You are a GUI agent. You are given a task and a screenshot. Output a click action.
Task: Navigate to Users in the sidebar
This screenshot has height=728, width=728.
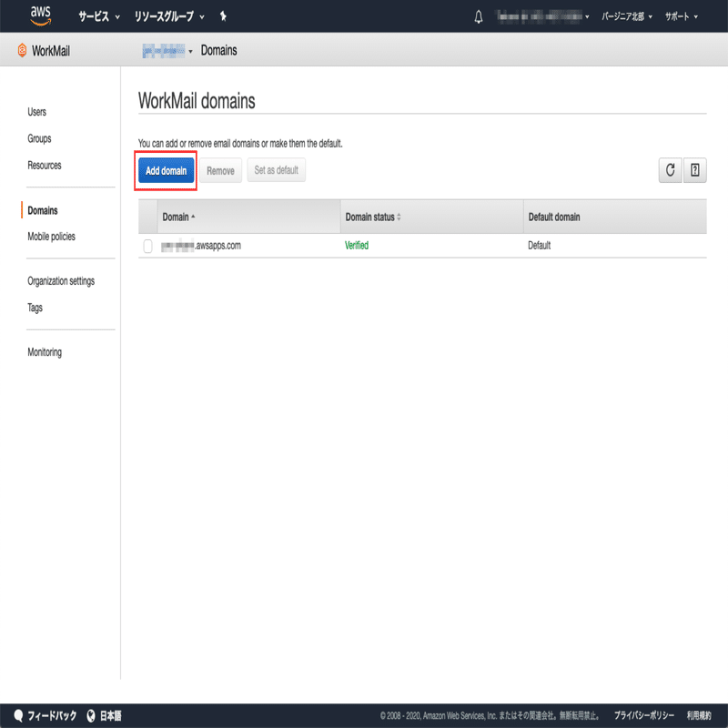coord(36,111)
